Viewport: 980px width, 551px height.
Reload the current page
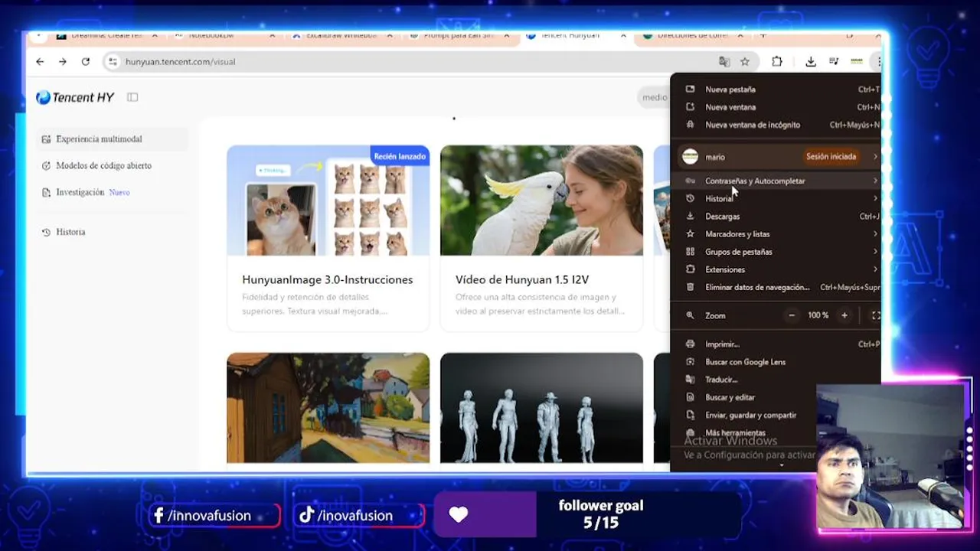coord(86,62)
